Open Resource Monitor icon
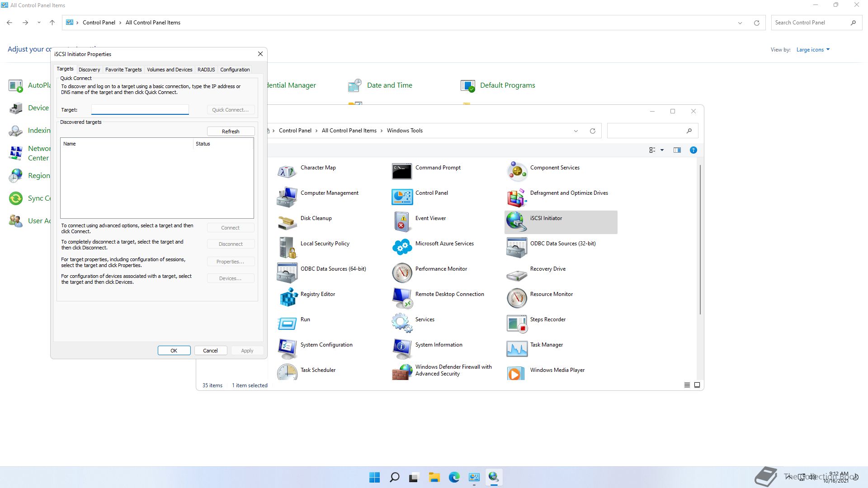 (517, 298)
